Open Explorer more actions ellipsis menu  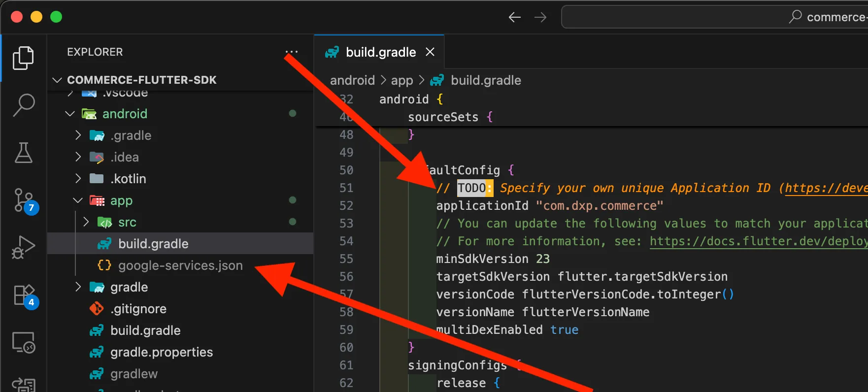pos(292,52)
